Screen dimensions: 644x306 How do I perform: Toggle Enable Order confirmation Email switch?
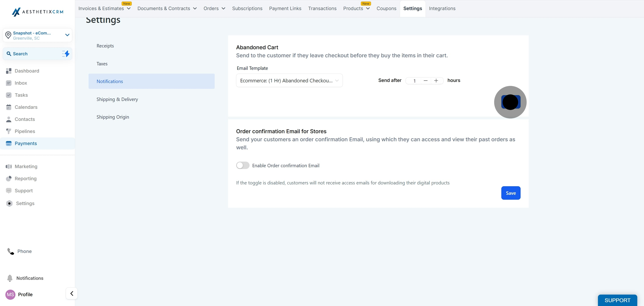tap(242, 165)
